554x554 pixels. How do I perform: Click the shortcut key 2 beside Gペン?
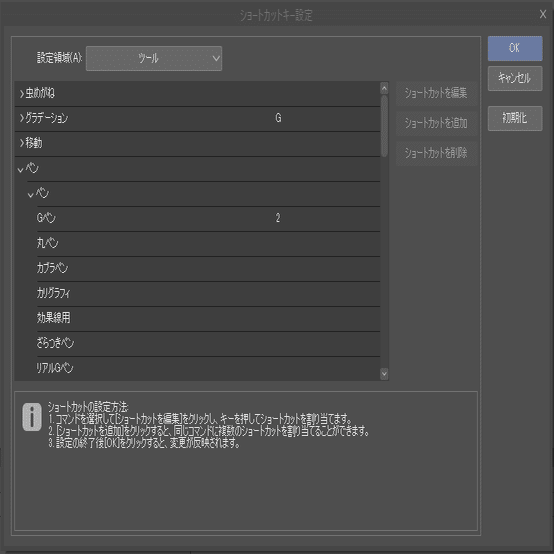pyautogui.click(x=278, y=218)
